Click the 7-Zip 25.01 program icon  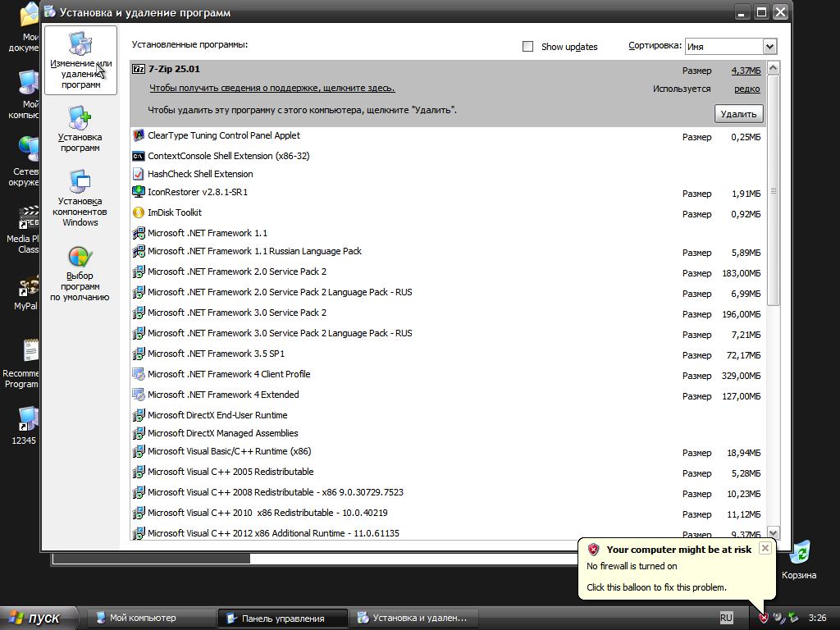(138, 69)
